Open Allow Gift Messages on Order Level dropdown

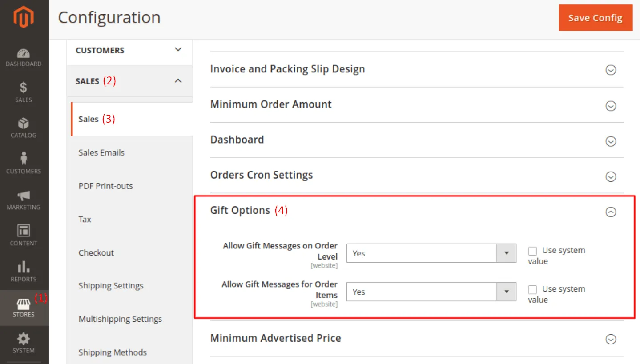[x=431, y=253]
